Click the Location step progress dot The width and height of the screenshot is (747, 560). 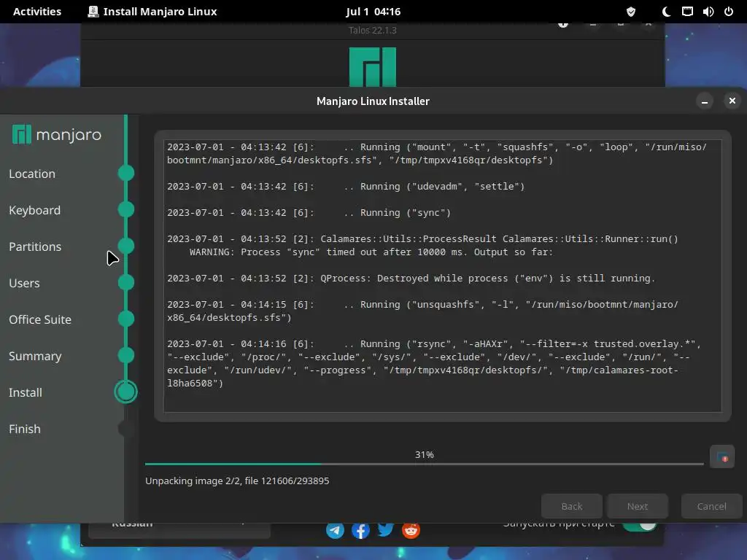[125, 173]
